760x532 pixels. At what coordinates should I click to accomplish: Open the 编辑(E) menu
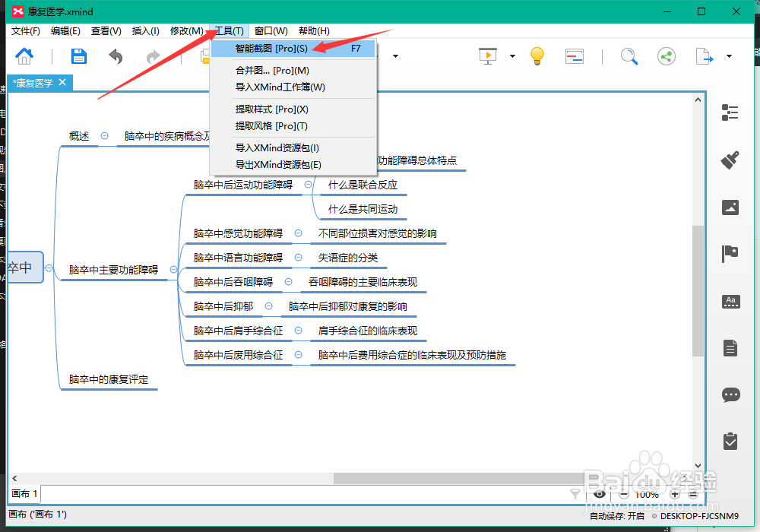pos(65,31)
